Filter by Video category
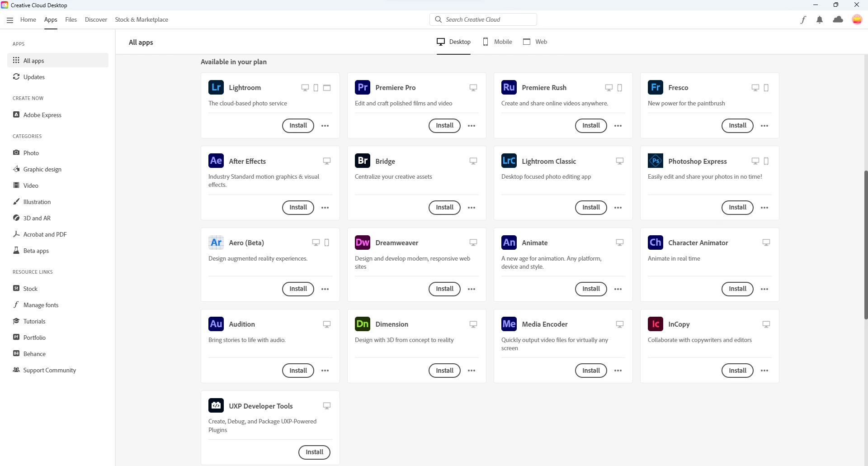Viewport: 868px width, 466px height. (x=58, y=185)
